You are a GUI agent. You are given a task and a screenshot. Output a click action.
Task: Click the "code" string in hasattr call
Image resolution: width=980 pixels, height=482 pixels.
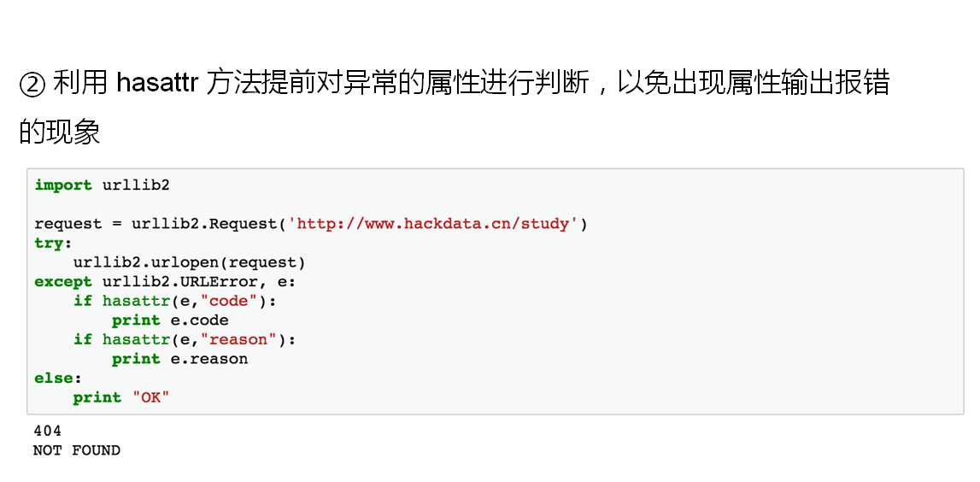(x=232, y=302)
